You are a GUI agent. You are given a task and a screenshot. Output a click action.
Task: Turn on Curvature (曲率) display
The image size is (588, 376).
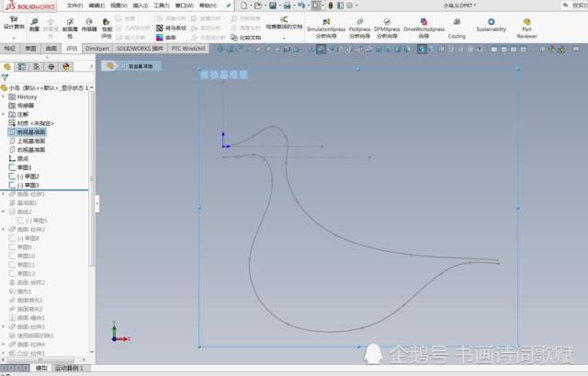point(166,38)
